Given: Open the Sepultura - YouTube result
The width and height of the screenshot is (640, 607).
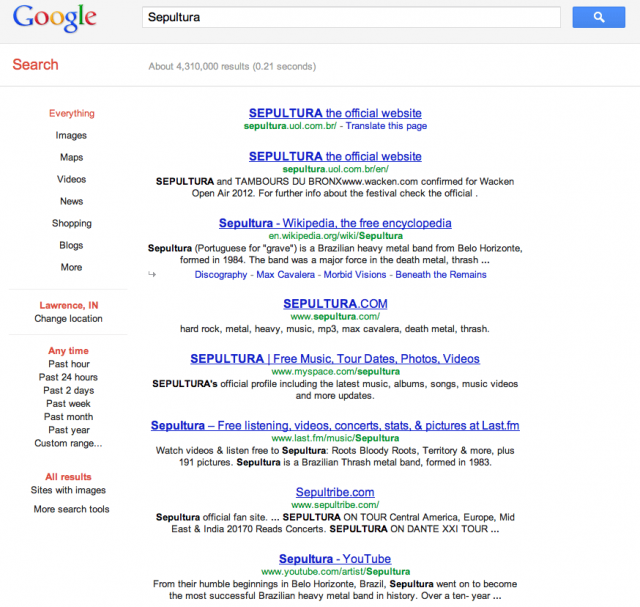Looking at the screenshot, I should click(x=335, y=559).
